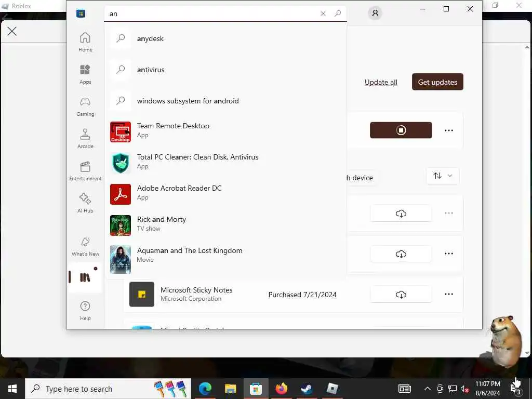Select the anydesk search suggestion
The height and width of the screenshot is (399, 532).
pos(227,38)
